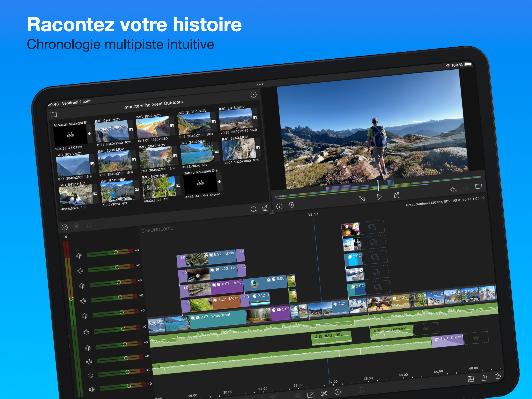Open the help and settings gear
The image size is (532, 399).
pos(498,376)
